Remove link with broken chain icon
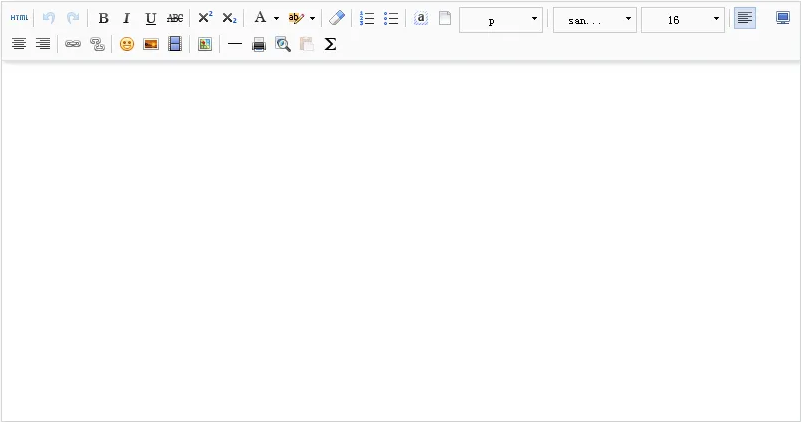This screenshot has height=422, width=801. pyautogui.click(x=97, y=44)
